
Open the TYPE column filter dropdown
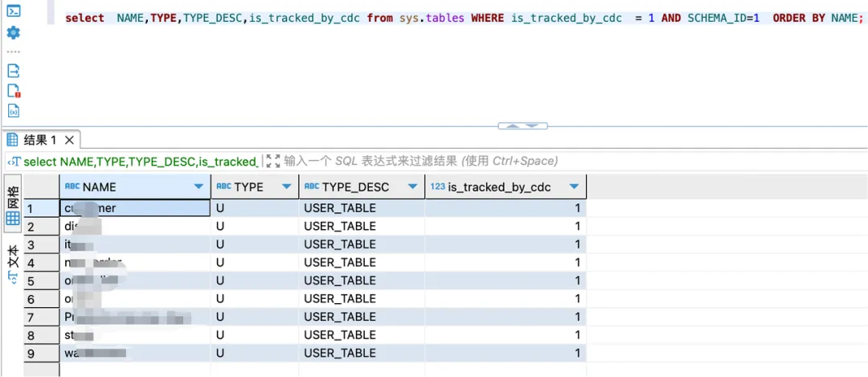click(286, 187)
